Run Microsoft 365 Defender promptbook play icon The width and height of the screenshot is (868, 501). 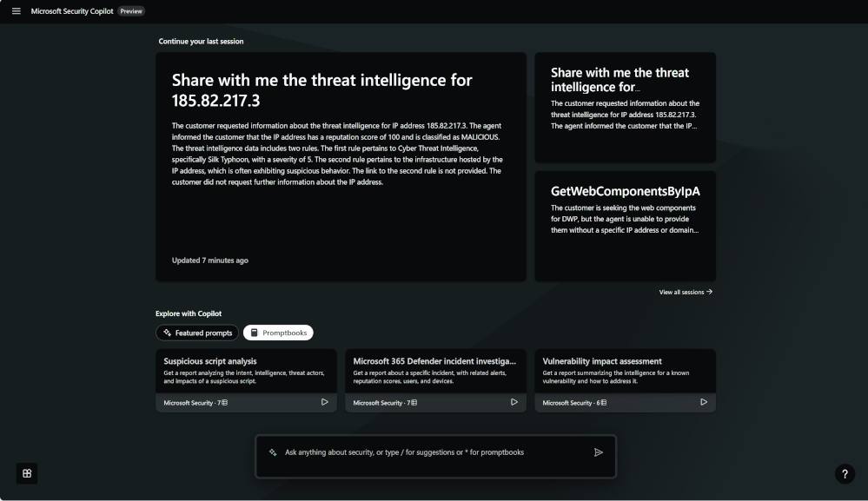(x=514, y=402)
